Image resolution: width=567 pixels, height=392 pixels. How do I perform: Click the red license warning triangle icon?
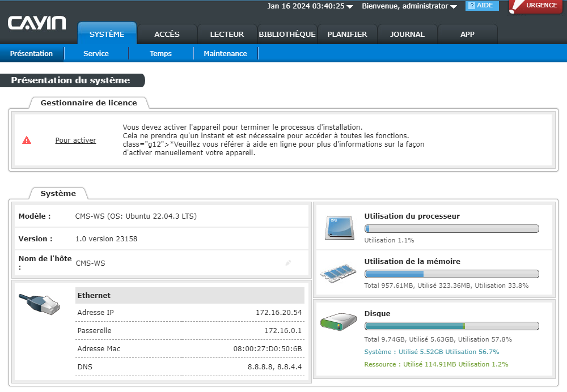(27, 140)
